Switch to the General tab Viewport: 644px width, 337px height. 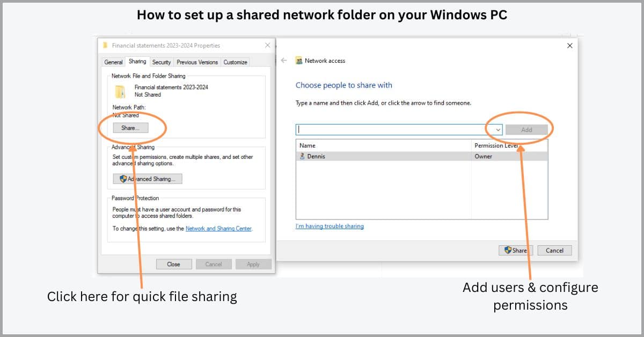pos(113,62)
